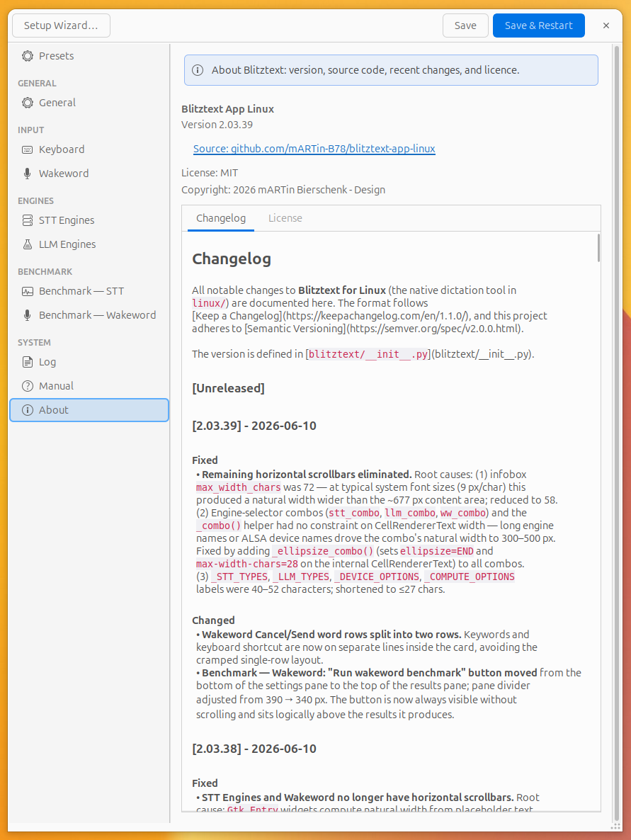Click the Benchmark — Wakeword microphone icon
Screen dimensions: 631x840
(x=28, y=315)
